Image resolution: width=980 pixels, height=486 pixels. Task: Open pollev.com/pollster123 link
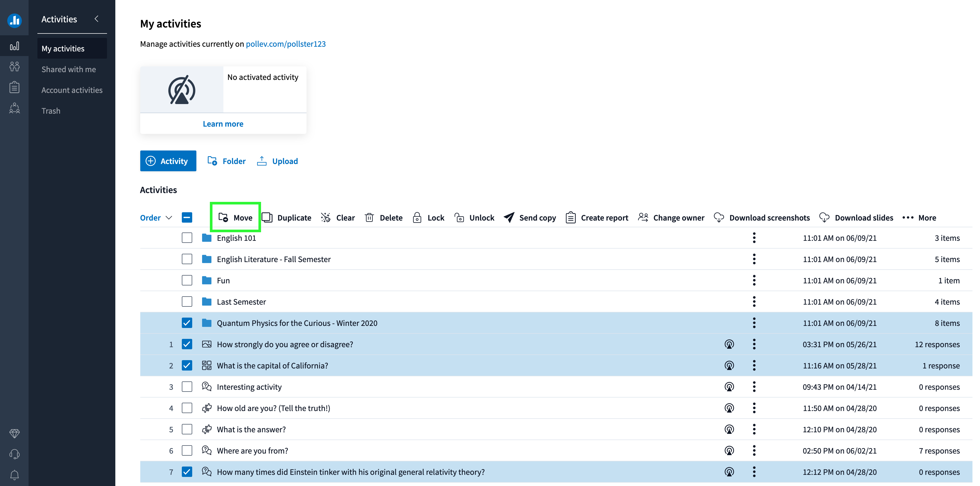(286, 44)
